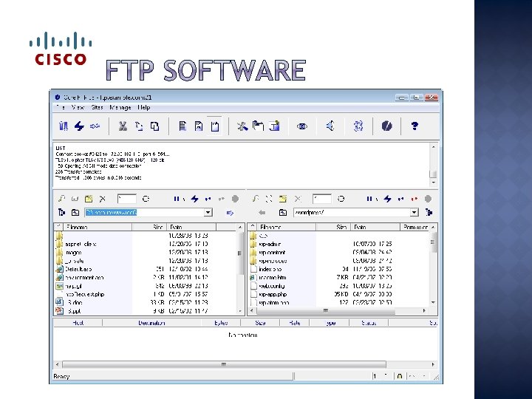The image size is (532, 399).
Task: Click the scheduler window icon before the eye
Action: tap(274, 126)
